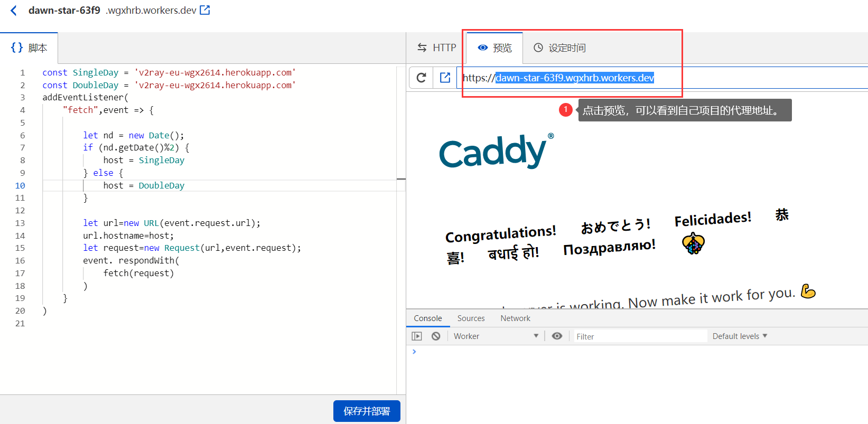
Task: Click the curly braces script icon
Action: (x=17, y=48)
